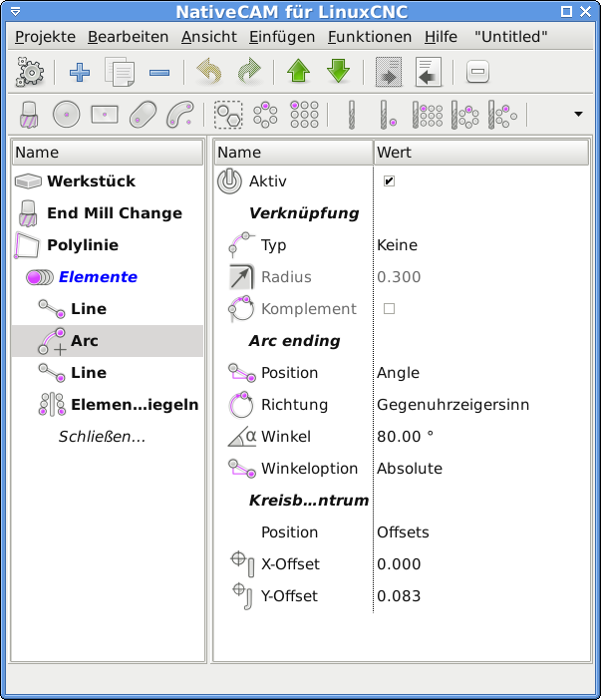This screenshot has height=700, width=601.
Task: Click the indent right arrow icon
Action: [x=389, y=72]
